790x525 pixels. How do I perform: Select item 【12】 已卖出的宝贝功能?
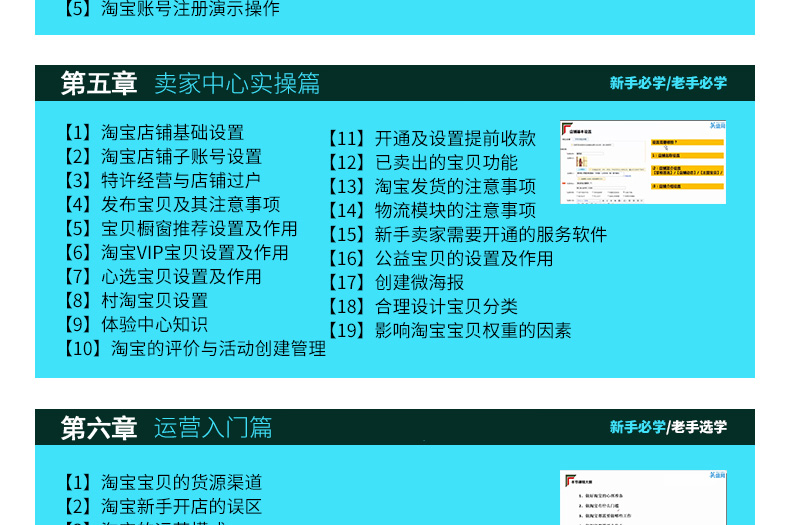422,162
